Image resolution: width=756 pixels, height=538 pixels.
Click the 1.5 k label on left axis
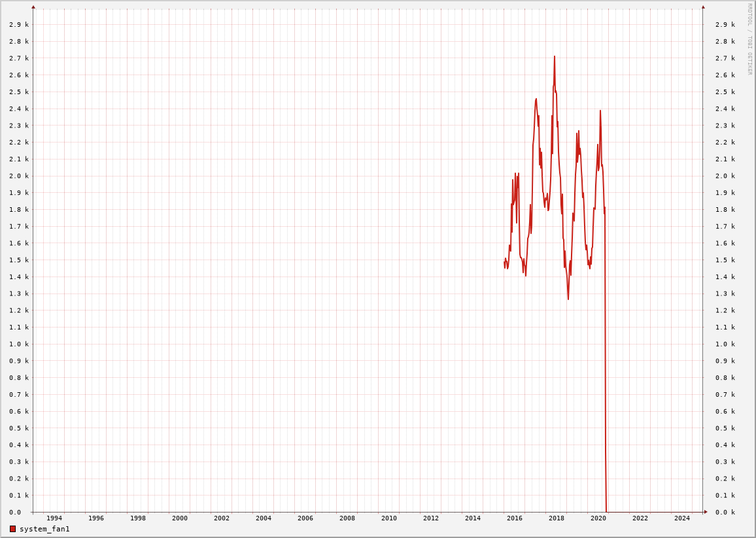pos(19,260)
